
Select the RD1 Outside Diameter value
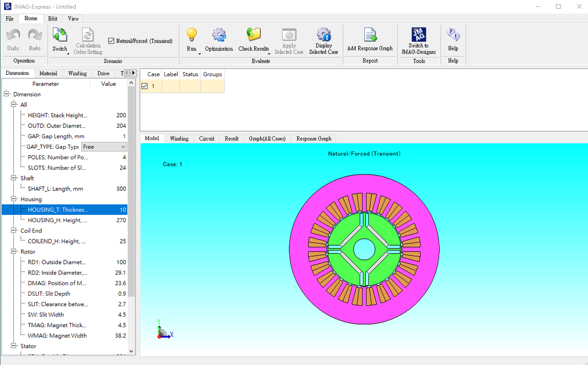(x=121, y=263)
